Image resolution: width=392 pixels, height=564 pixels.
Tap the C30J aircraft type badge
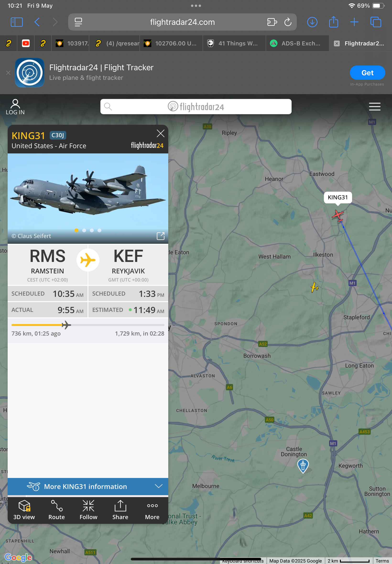click(58, 135)
